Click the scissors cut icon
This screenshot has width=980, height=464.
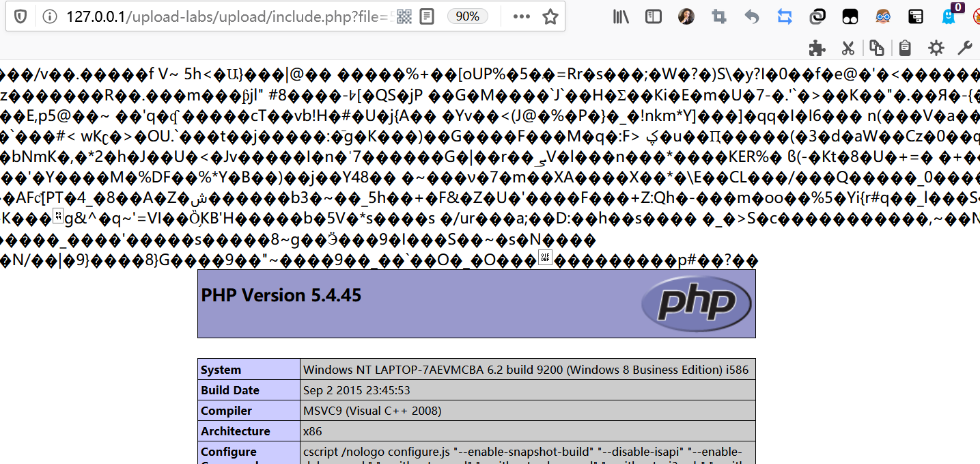coord(848,48)
